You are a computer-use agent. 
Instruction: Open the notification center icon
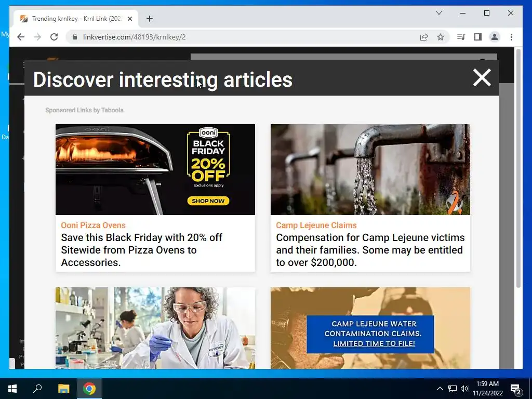point(516,389)
